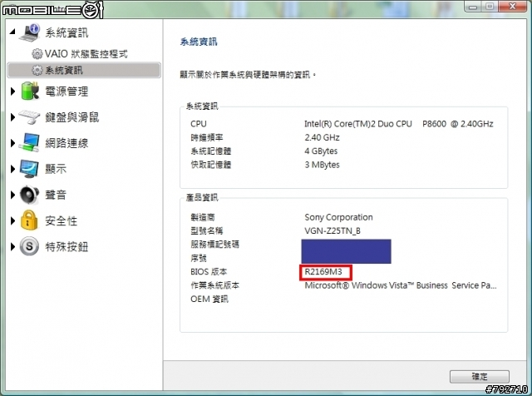The image size is (532, 396).
Task: Click the gear icon beside VAIO 狀態監控程式
Action: click(37, 54)
